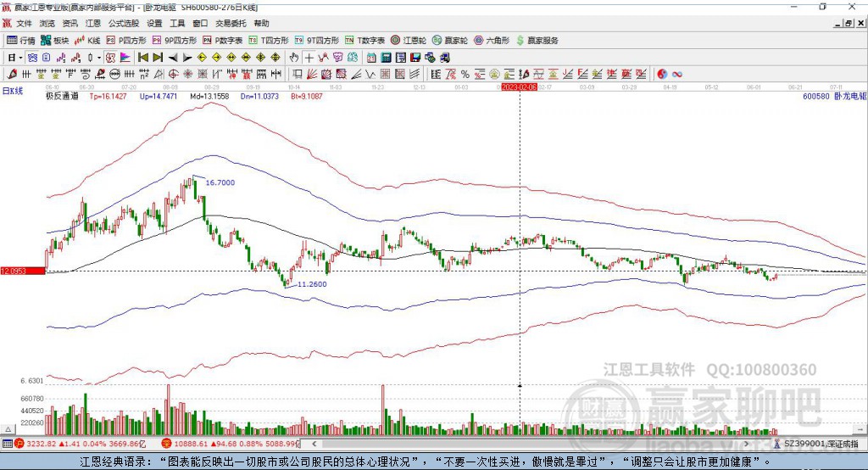The image size is (868, 470).
Task: Select the candlestick chart style icon
Action: (x=91, y=58)
